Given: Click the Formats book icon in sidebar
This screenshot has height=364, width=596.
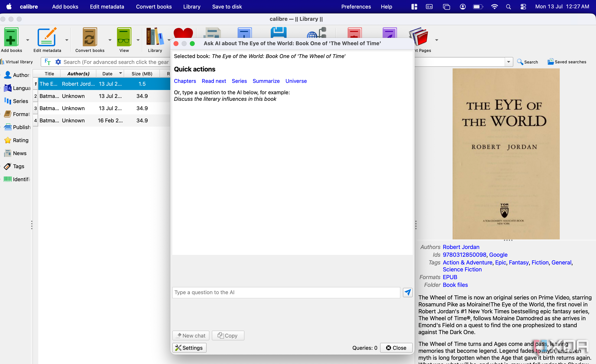Looking at the screenshot, I should [x=8, y=114].
